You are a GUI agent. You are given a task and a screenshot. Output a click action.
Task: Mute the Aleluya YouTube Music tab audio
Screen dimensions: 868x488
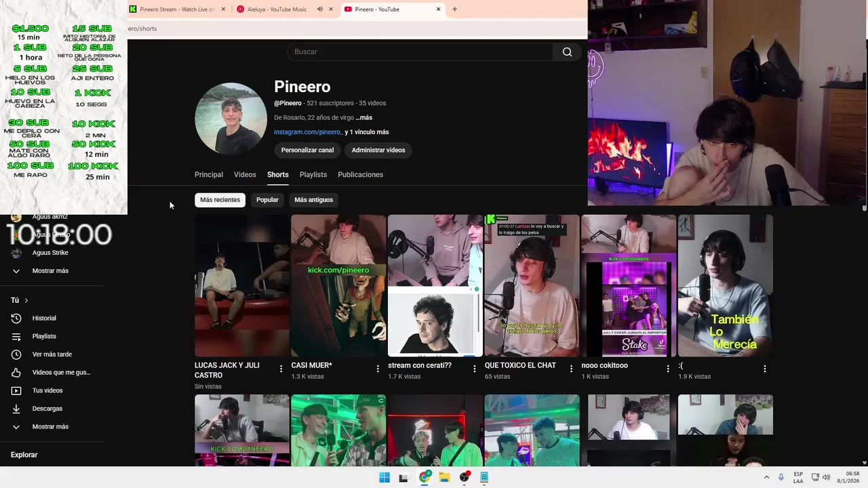[x=319, y=9]
